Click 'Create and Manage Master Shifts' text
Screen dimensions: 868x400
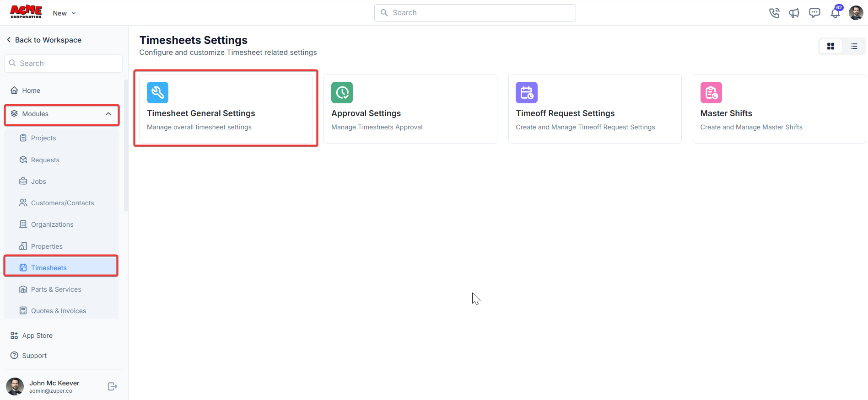(x=751, y=128)
